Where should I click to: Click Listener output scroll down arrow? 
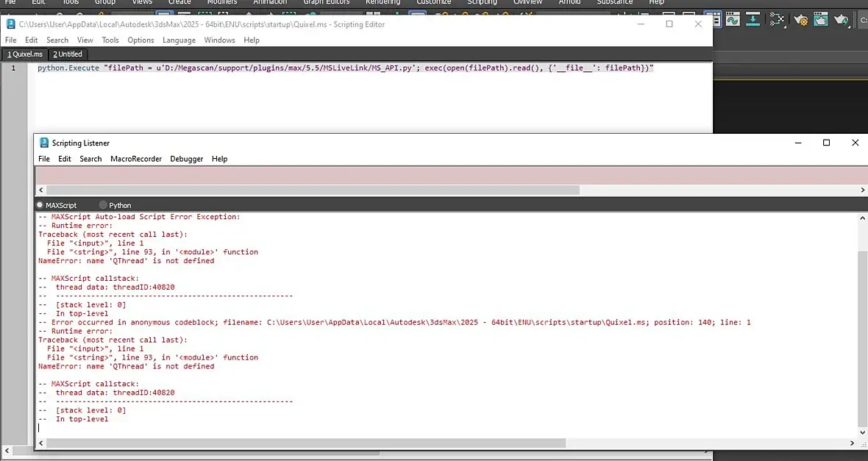tap(862, 432)
